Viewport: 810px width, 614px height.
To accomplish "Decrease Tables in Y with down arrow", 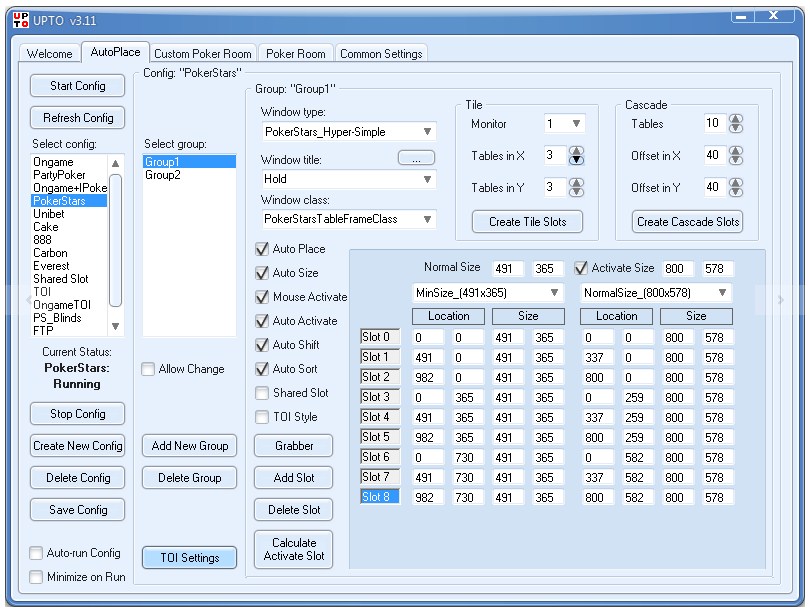I will coord(576,192).
